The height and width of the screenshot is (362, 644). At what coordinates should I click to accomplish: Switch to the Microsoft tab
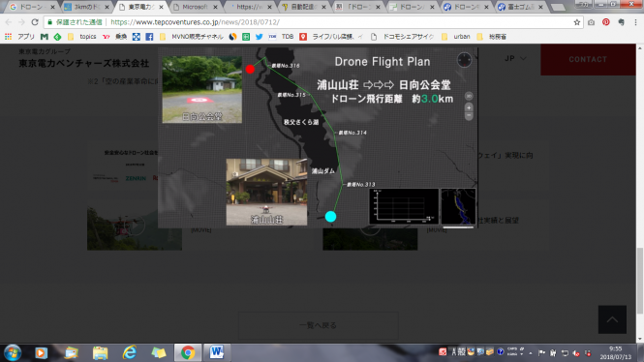coord(196,7)
